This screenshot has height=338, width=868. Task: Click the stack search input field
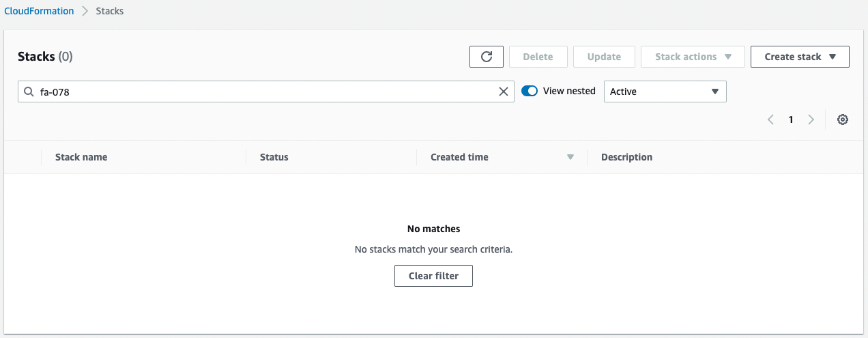pyautogui.click(x=266, y=91)
